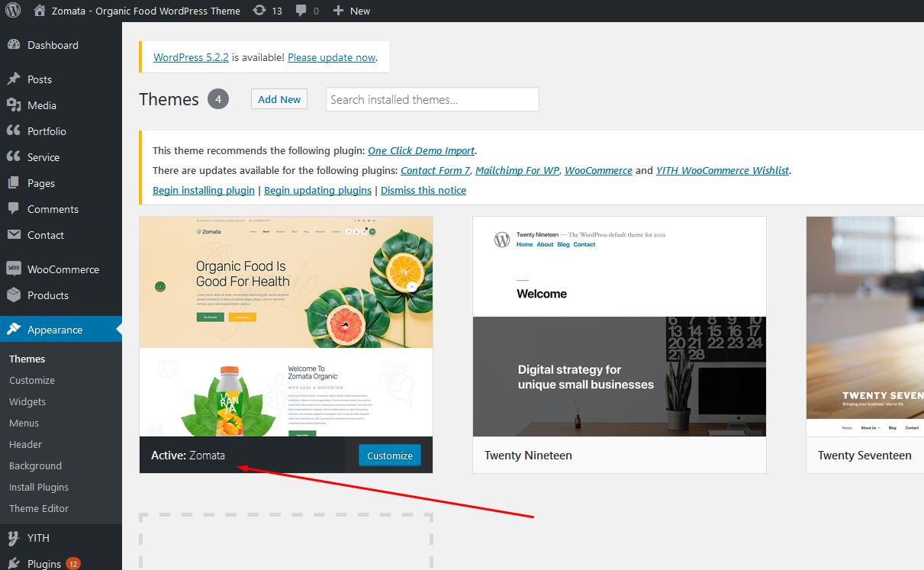This screenshot has height=570, width=924.
Task: Open the Plugins menu with 12 updates
Action: [x=43, y=564]
